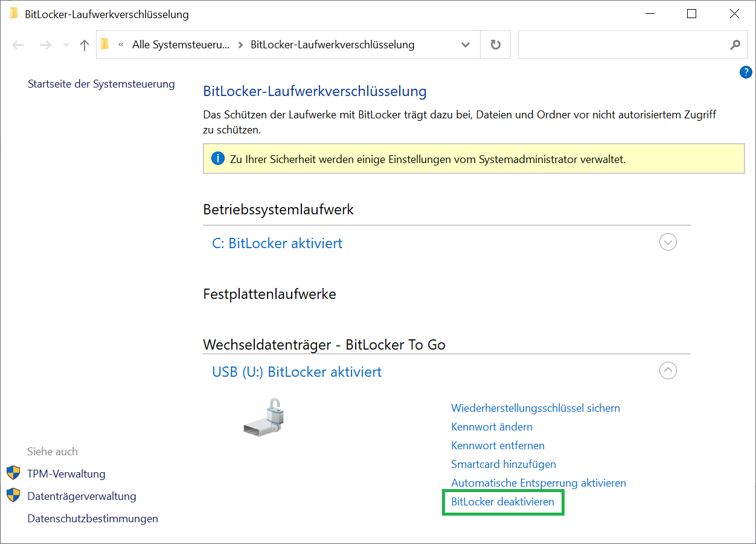Collapse the USB (U:) drive section
Screen dimensions: 756x544
pos(668,370)
